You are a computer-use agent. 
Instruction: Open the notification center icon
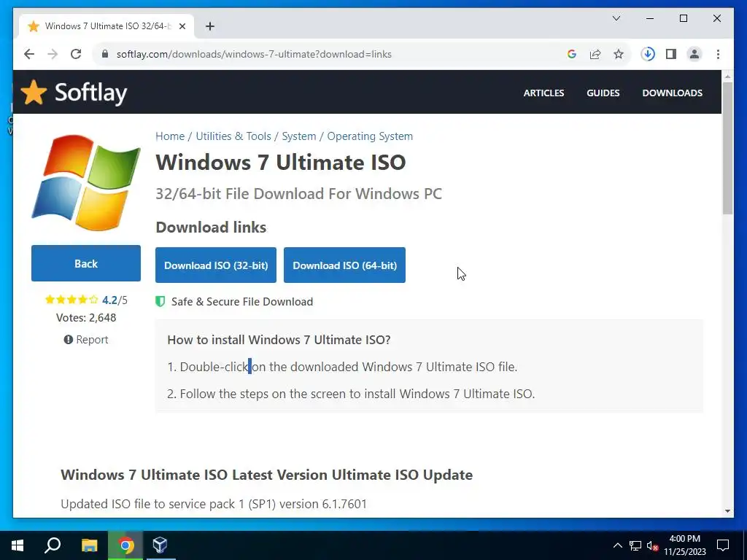pyautogui.click(x=723, y=545)
